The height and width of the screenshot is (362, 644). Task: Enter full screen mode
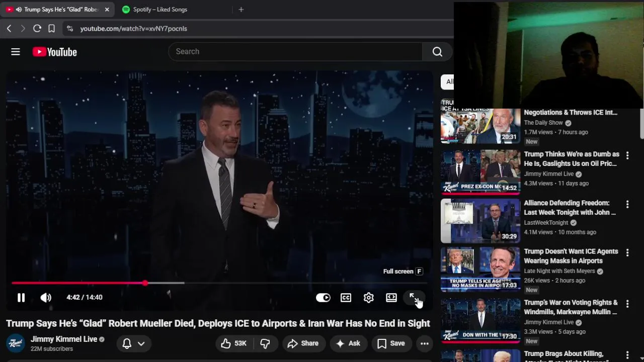(x=414, y=298)
